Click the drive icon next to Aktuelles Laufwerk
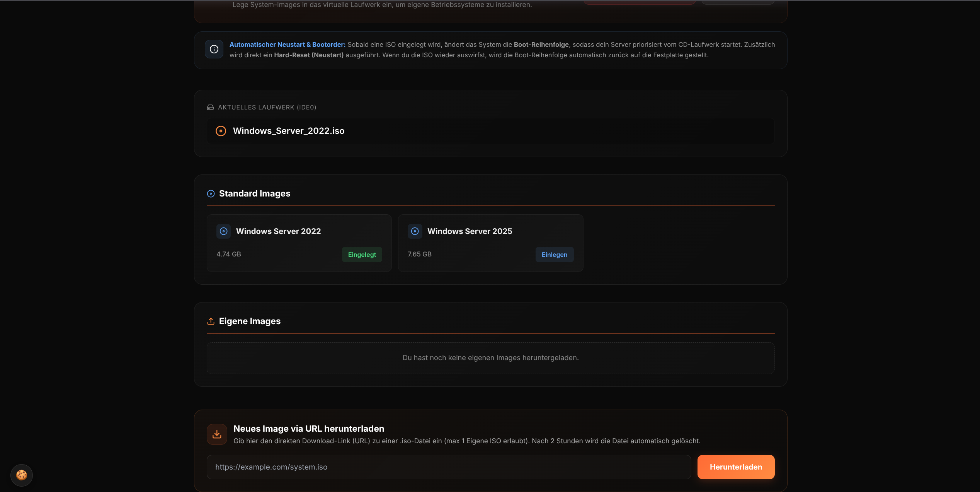Screen dimensions: 980x492 (210, 107)
